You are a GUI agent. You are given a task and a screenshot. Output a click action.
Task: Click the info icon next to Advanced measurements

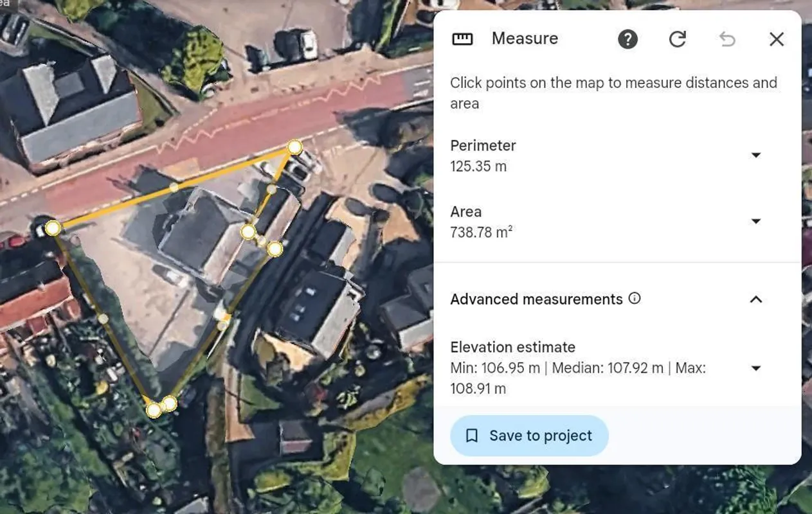tap(635, 298)
